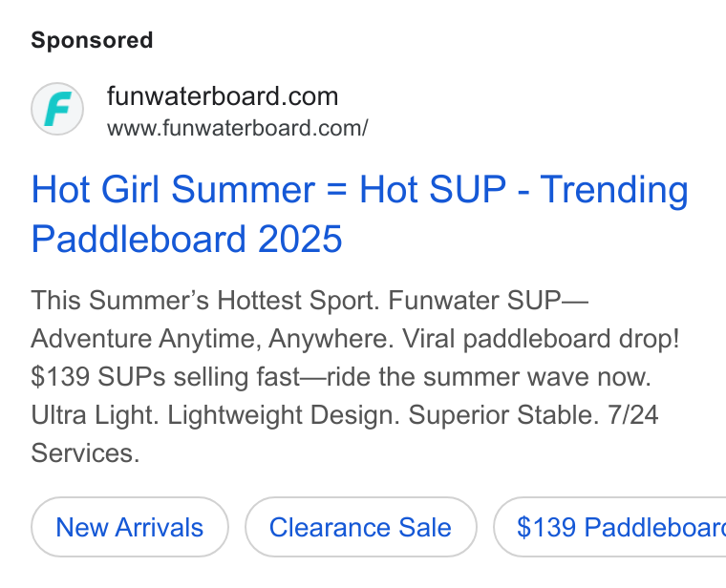Click 'Viral paddleboard drop!' text
Image resolution: width=726 pixels, height=588 pixels.
[541, 339]
